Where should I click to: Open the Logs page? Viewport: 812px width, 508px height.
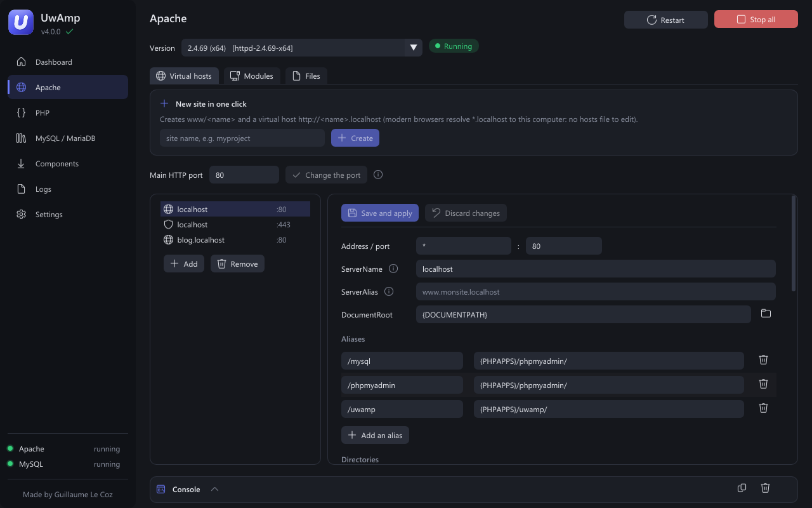(x=68, y=189)
